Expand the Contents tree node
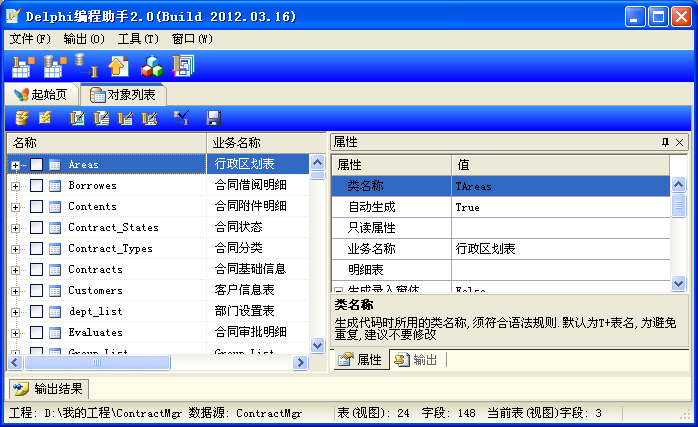The image size is (698, 427). pyautogui.click(x=16, y=207)
